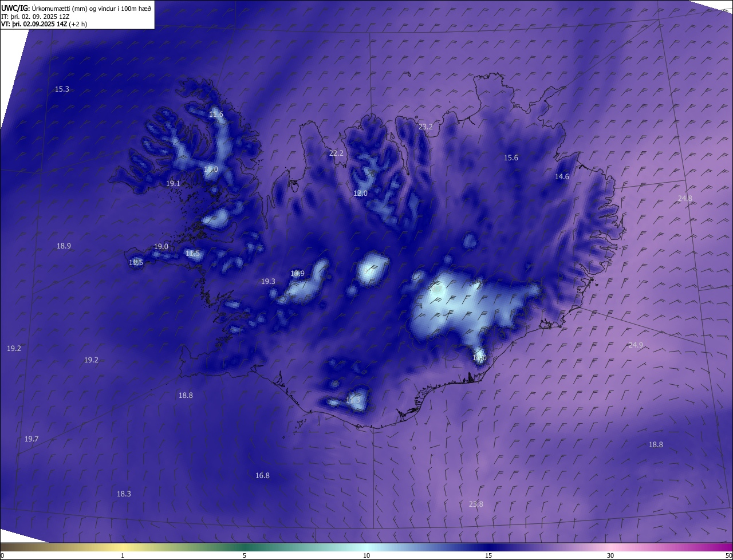Click the 15.3 value label
The width and height of the screenshot is (733, 560).
click(62, 89)
